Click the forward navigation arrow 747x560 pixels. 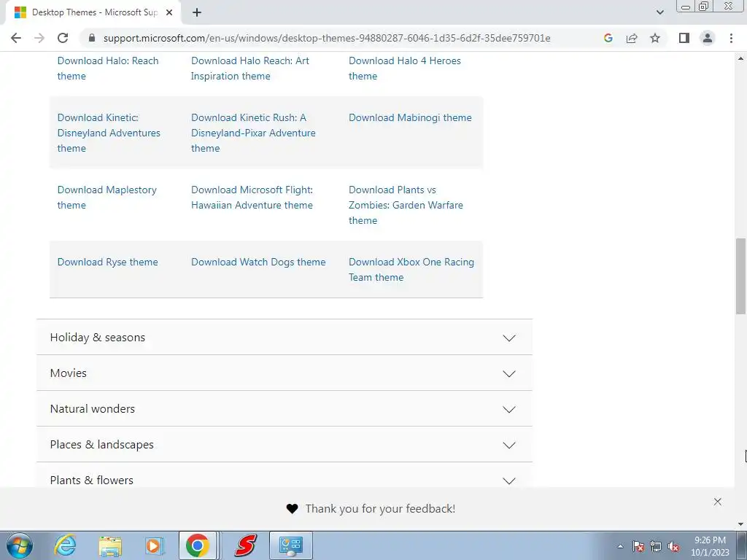click(39, 38)
